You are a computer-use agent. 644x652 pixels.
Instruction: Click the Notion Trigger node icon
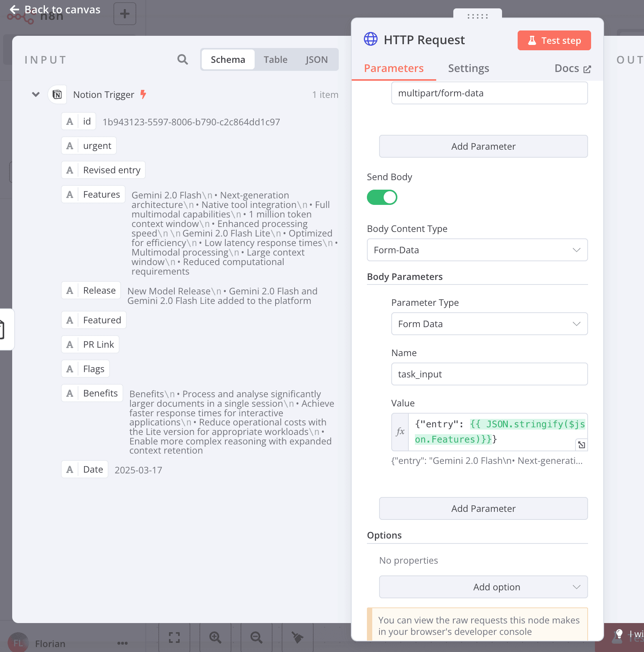click(x=57, y=94)
